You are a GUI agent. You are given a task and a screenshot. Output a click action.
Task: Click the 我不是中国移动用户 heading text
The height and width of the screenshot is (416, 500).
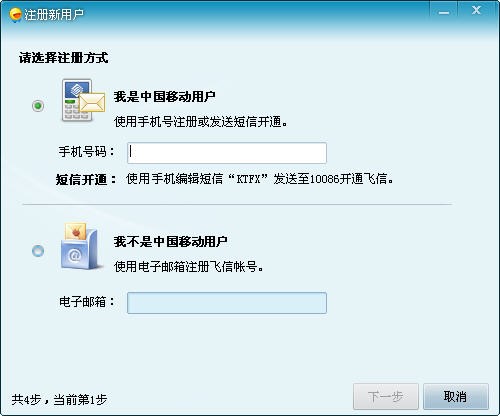click(x=171, y=242)
